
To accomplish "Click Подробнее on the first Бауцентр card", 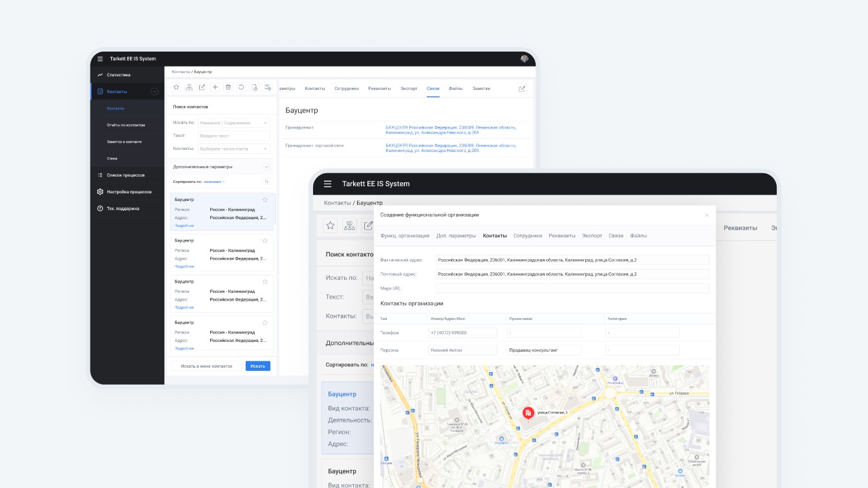I will point(184,226).
